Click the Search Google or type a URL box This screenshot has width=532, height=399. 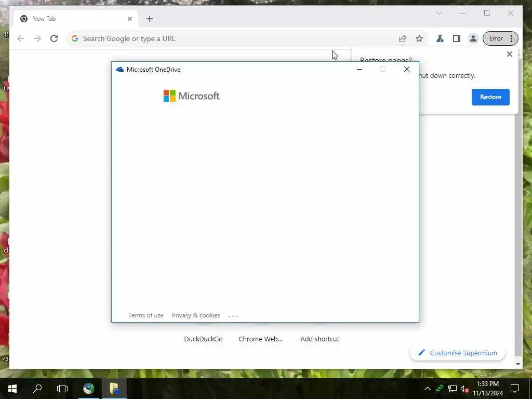pos(234,38)
